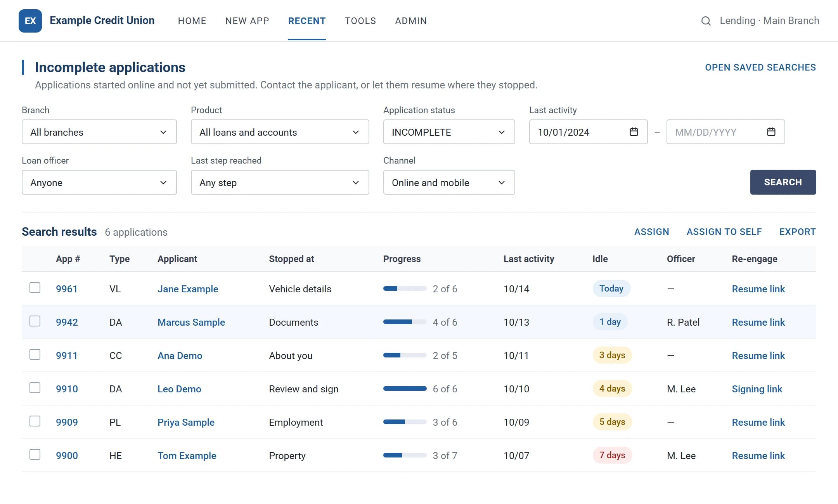
Task: Open application number 9909
Action: pyautogui.click(x=67, y=422)
